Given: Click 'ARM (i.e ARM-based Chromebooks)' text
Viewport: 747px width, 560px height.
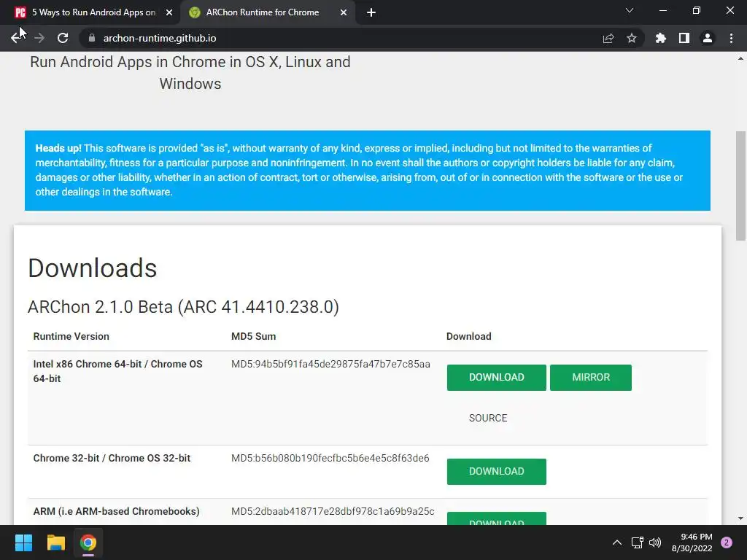Looking at the screenshot, I should pos(116,511).
